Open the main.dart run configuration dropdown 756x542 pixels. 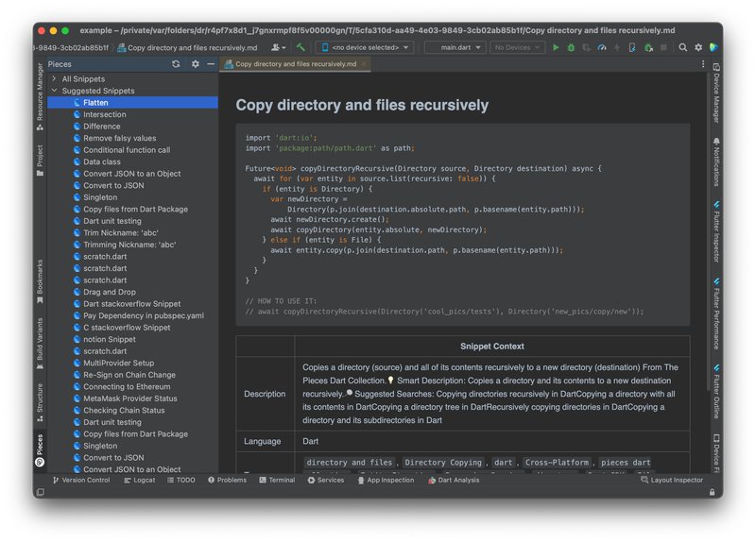coord(455,47)
